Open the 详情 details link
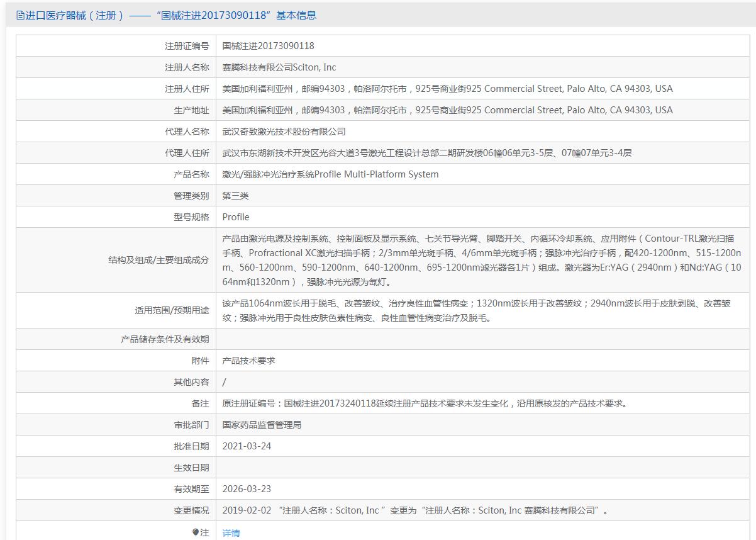The image size is (756, 540). click(x=231, y=533)
